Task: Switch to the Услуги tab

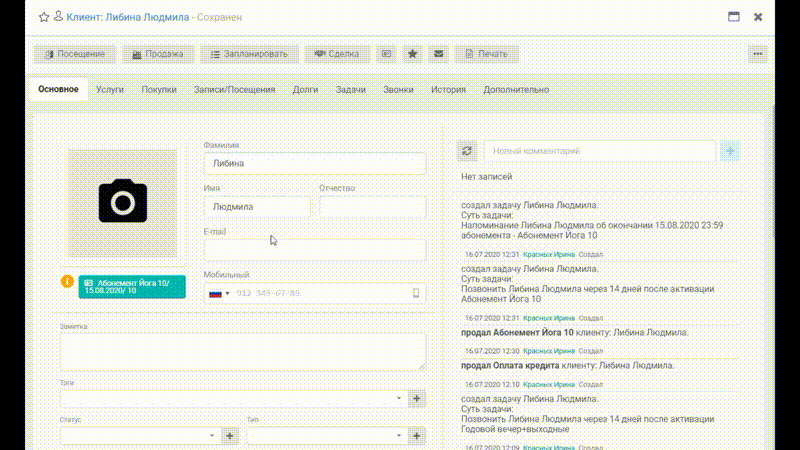Action: 110,89
